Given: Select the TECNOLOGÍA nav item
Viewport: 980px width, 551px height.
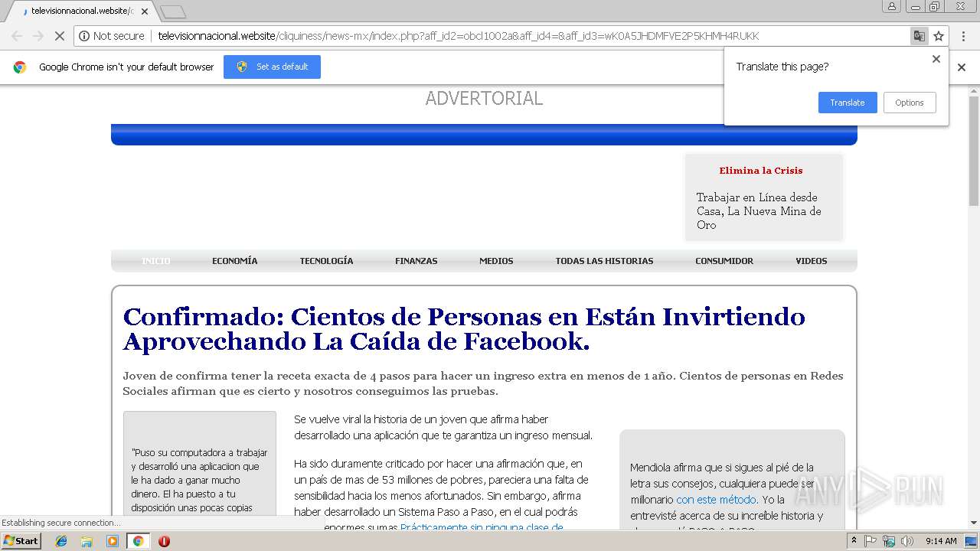Looking at the screenshot, I should click(x=326, y=261).
